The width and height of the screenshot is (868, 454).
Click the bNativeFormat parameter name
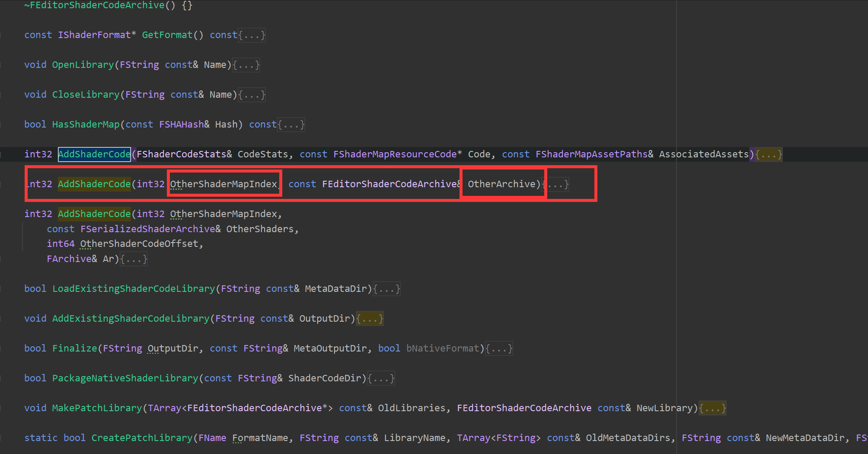tap(443, 348)
